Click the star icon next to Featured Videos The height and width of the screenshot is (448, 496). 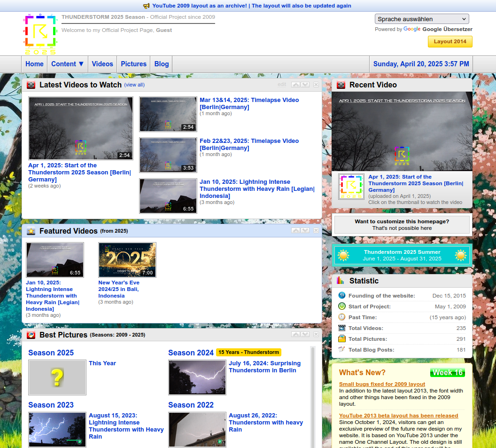tap(31, 231)
